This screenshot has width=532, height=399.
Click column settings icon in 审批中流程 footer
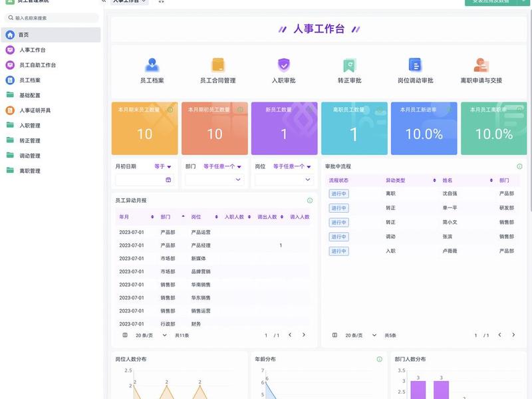tap(334, 335)
